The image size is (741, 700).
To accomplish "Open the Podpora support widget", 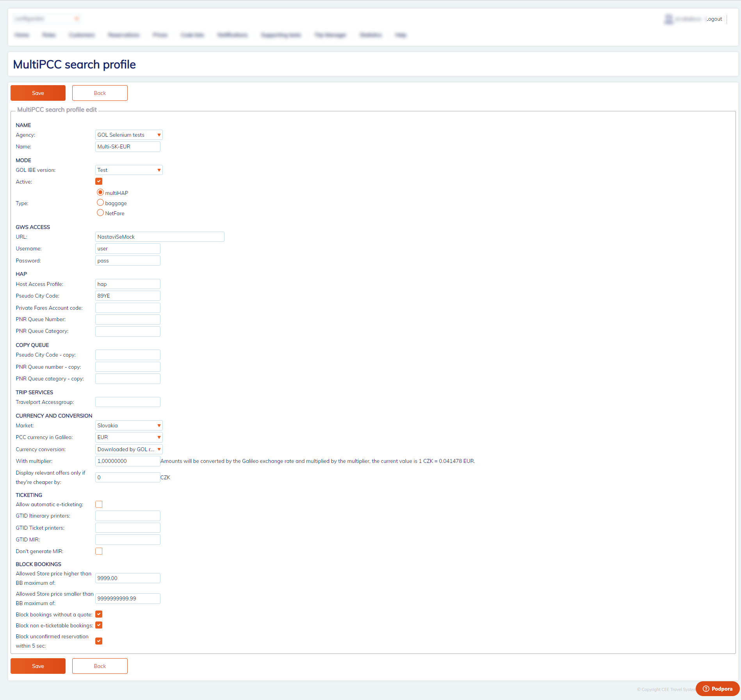I will [x=718, y=689].
